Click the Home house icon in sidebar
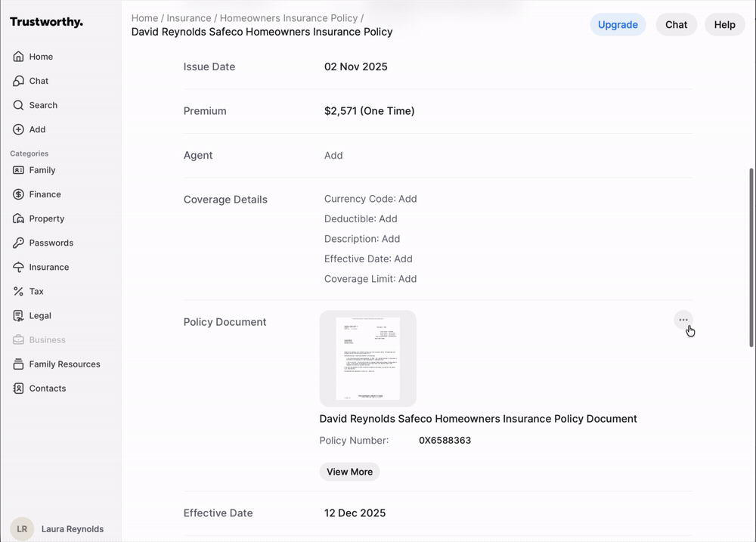 tap(18, 57)
